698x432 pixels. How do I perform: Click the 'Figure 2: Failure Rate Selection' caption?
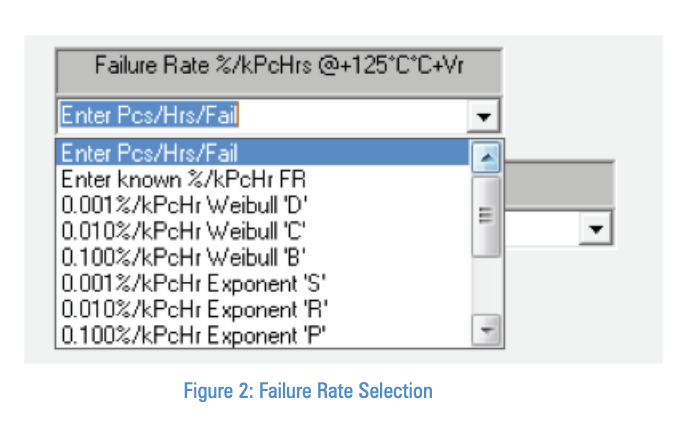pyautogui.click(x=308, y=391)
